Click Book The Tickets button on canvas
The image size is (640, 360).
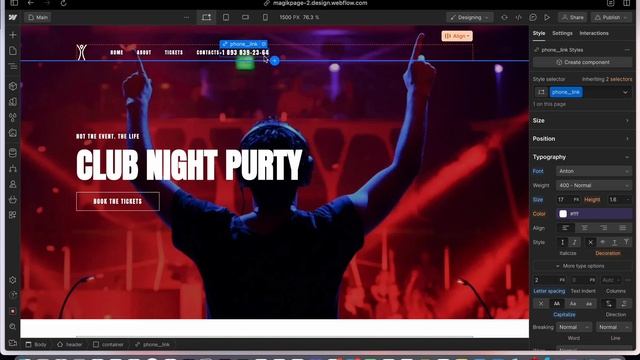pyautogui.click(x=118, y=201)
